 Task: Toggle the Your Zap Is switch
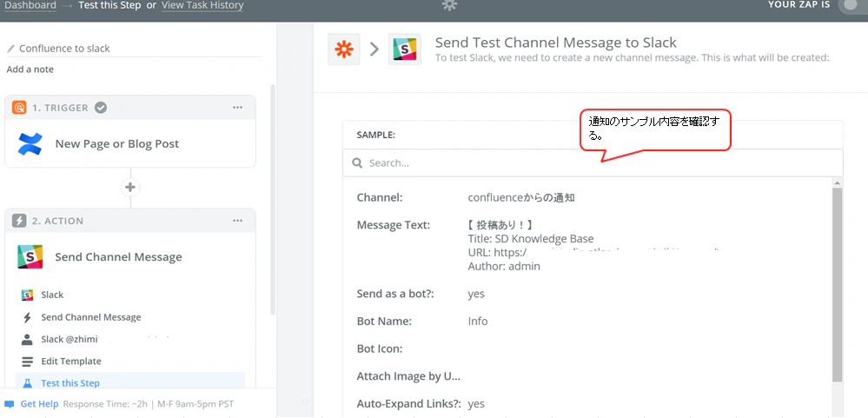(852, 5)
